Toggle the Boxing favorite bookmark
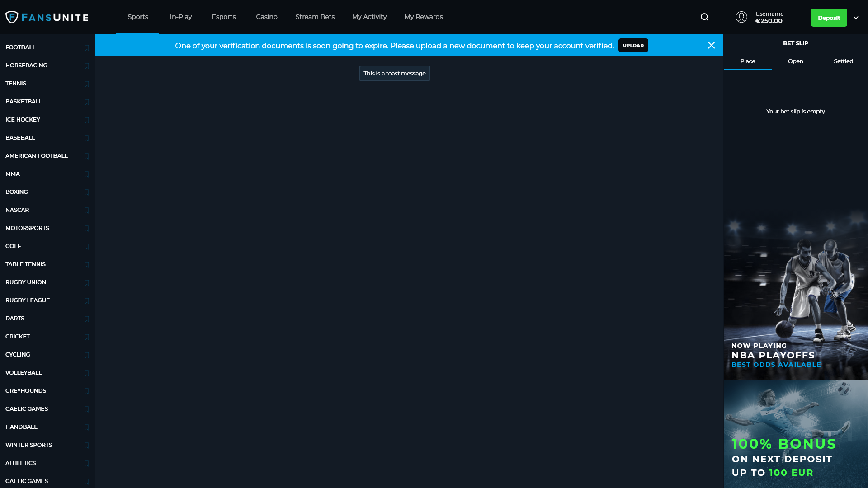The width and height of the screenshot is (868, 488). 87,192
